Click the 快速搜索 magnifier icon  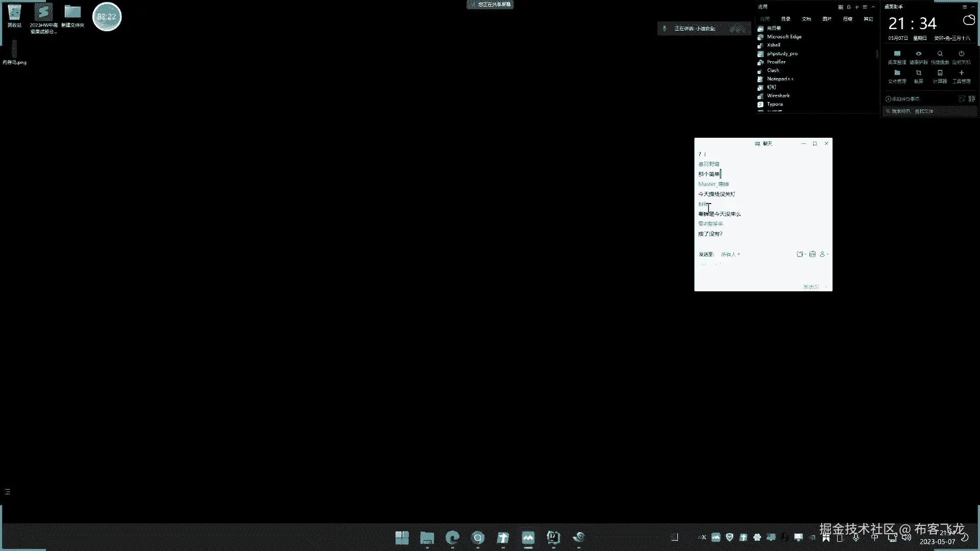(940, 54)
